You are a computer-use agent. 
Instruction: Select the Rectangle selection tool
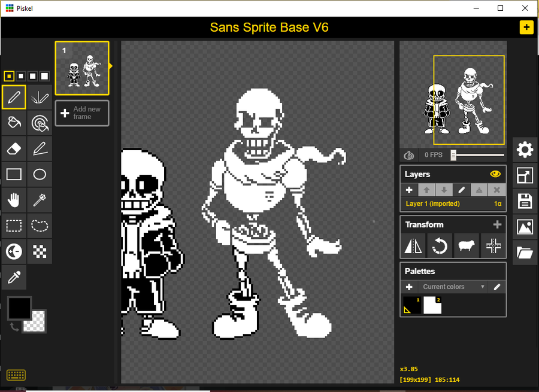[14, 226]
